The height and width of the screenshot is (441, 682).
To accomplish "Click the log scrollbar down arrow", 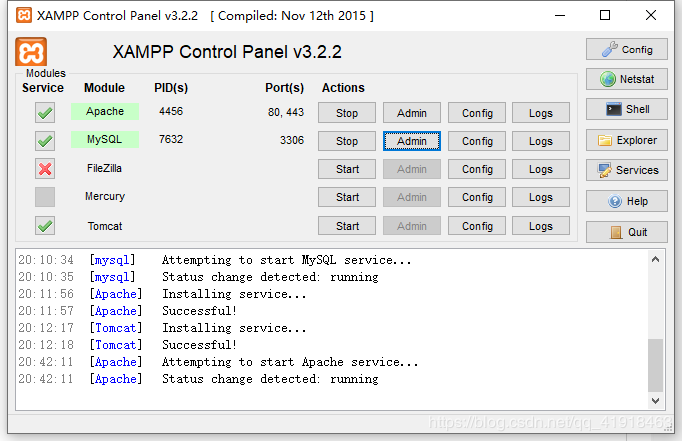I will (655, 401).
